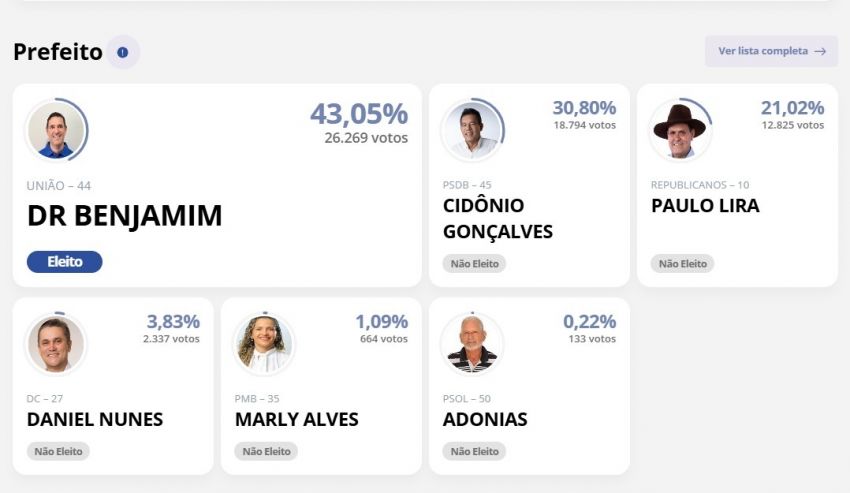The image size is (850, 493).
Task: Click Daniel Nunes's candidate photo
Action: tap(56, 344)
